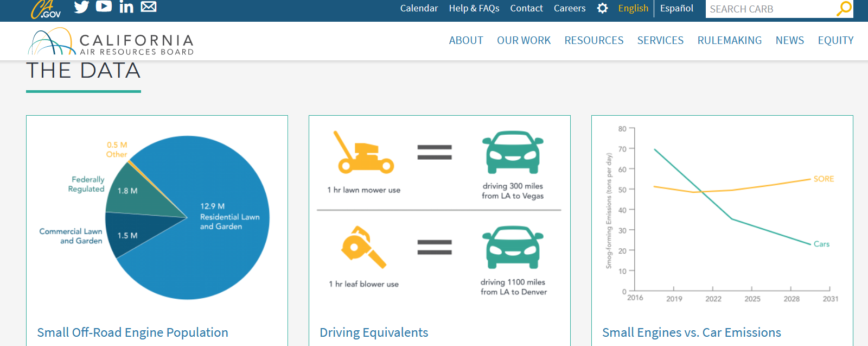The image size is (868, 346).
Task: Switch language to Español
Action: (x=676, y=8)
